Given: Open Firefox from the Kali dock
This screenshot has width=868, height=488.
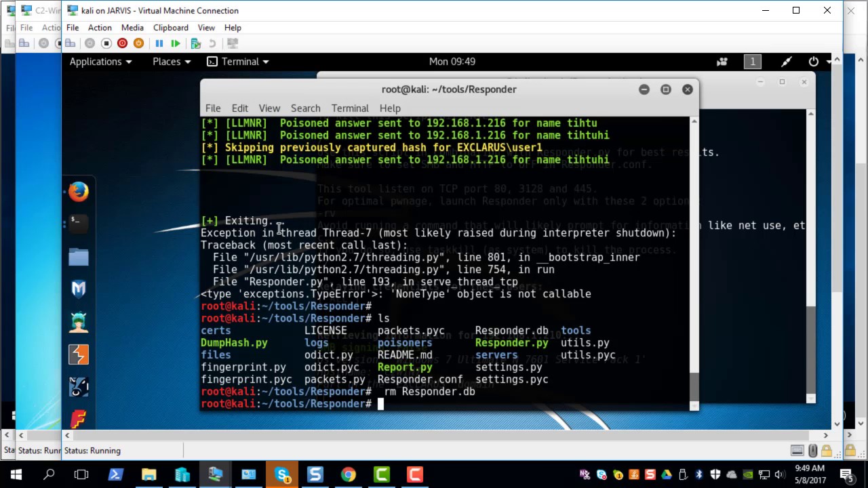Looking at the screenshot, I should [79, 192].
